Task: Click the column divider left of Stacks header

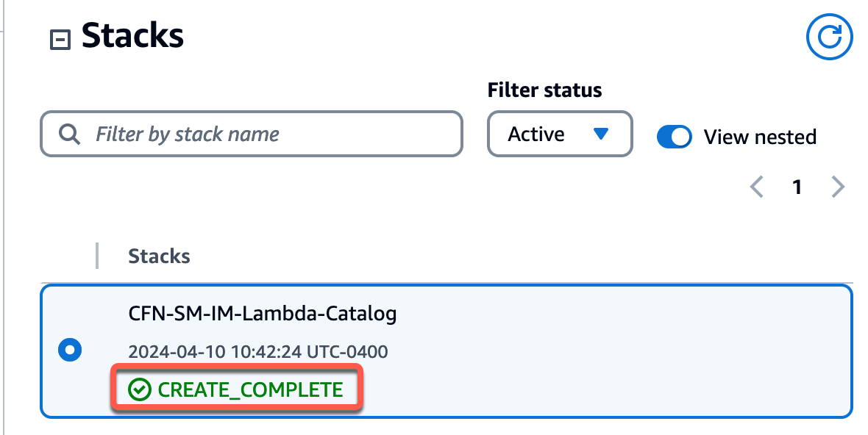Action: click(x=97, y=256)
